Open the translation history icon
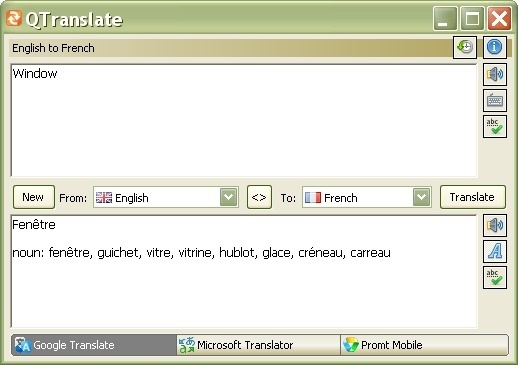Screen dimensions: 518x365 (465, 47)
